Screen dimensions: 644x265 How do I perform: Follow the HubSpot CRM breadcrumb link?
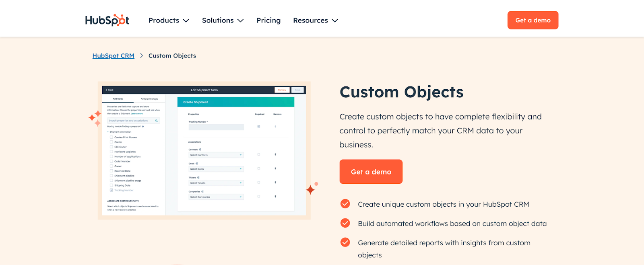(114, 56)
